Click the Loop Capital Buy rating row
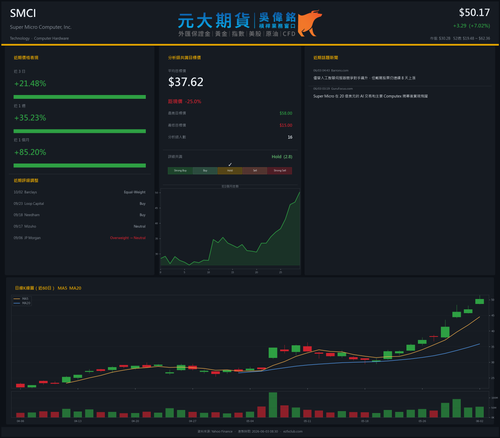Image resolution: width=500 pixels, height=438 pixels. coord(80,204)
